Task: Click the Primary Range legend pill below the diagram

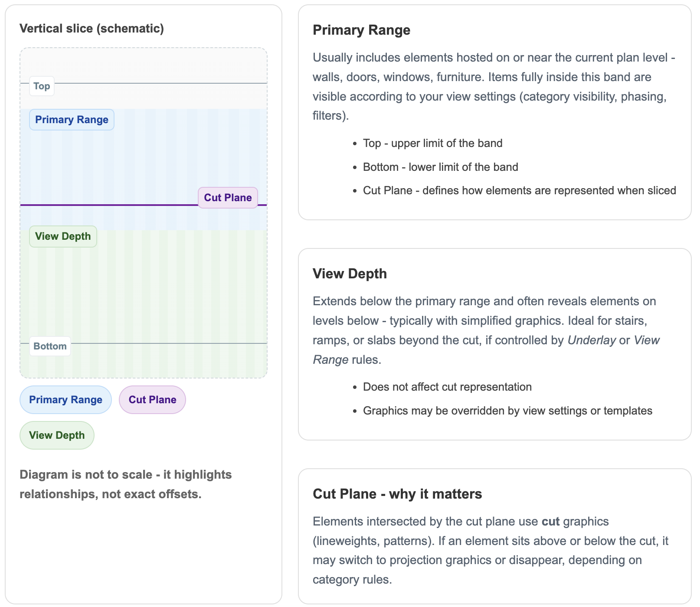Action: tap(65, 400)
